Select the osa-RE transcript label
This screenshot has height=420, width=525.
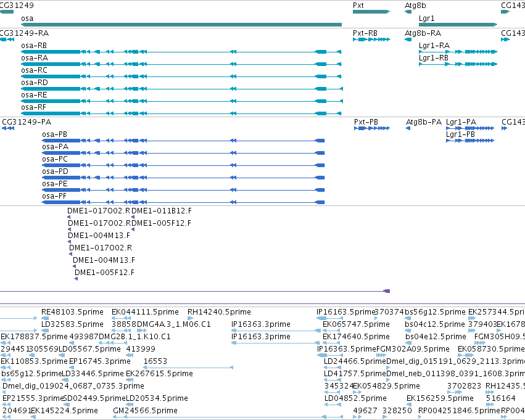34,95
